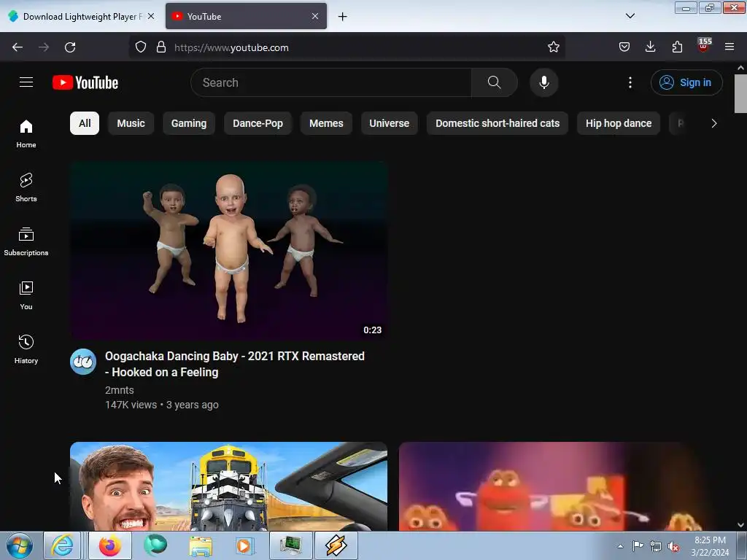Show more filter chips with right arrow
This screenshot has width=747, height=560.
click(x=713, y=123)
